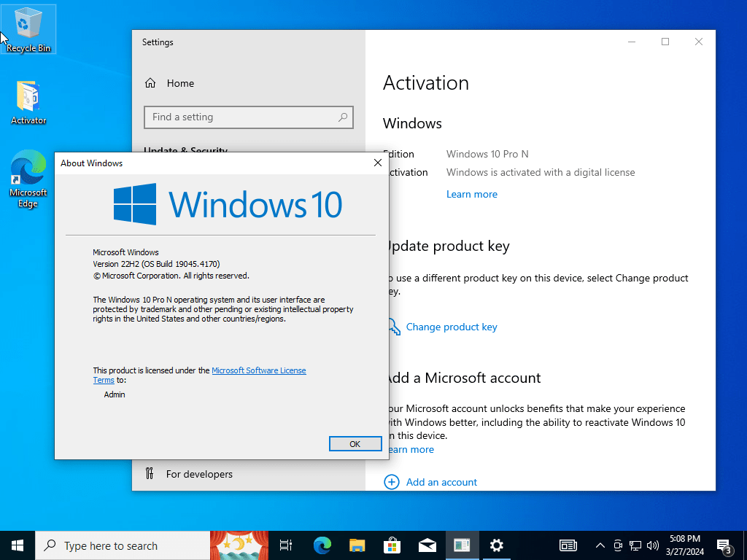747x560 pixels.
Task: Focus the Find a setting field
Action: pyautogui.click(x=249, y=117)
